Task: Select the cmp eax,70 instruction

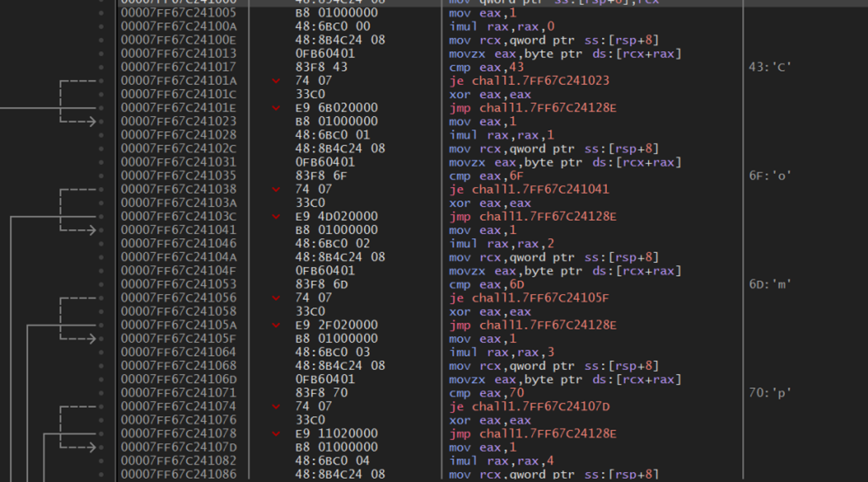Action: click(487, 393)
